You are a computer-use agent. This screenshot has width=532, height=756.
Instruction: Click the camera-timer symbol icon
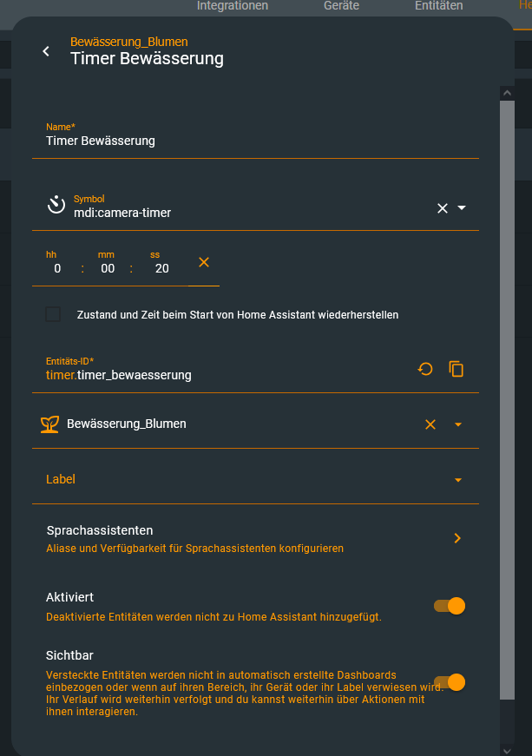(x=56, y=206)
